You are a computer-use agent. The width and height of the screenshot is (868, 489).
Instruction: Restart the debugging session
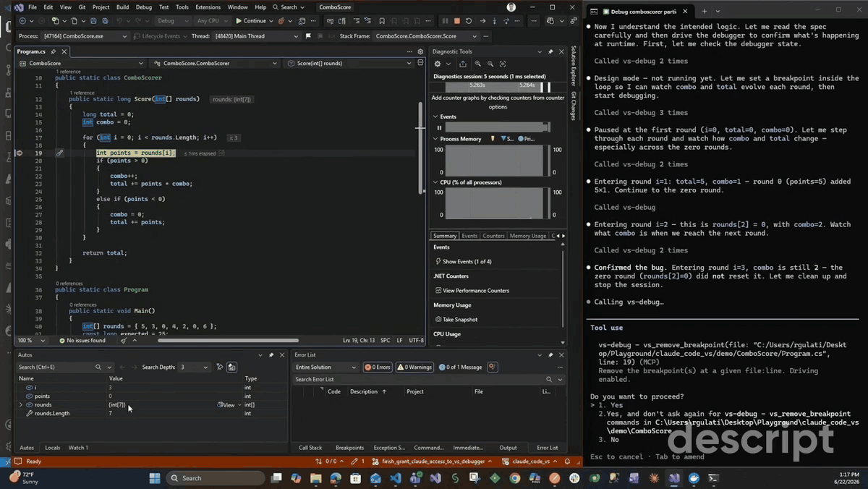point(469,21)
